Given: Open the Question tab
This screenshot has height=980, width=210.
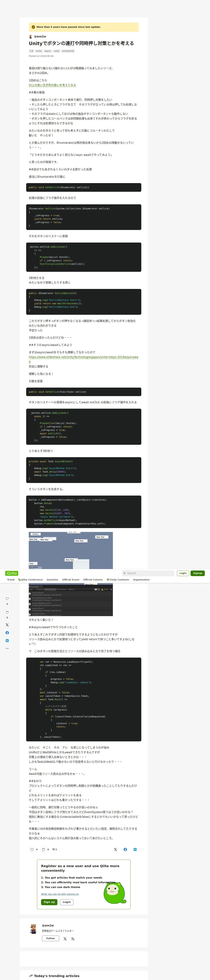Looking at the screenshot, I should coord(53,580).
